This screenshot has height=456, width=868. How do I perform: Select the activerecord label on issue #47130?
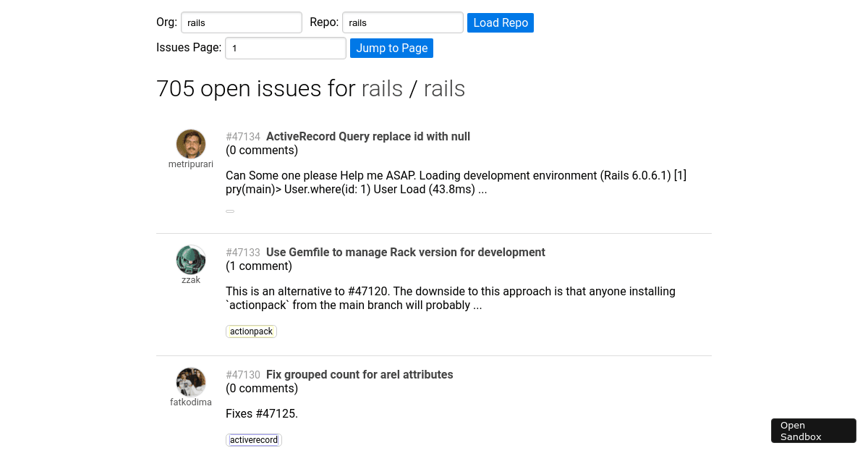tap(253, 439)
